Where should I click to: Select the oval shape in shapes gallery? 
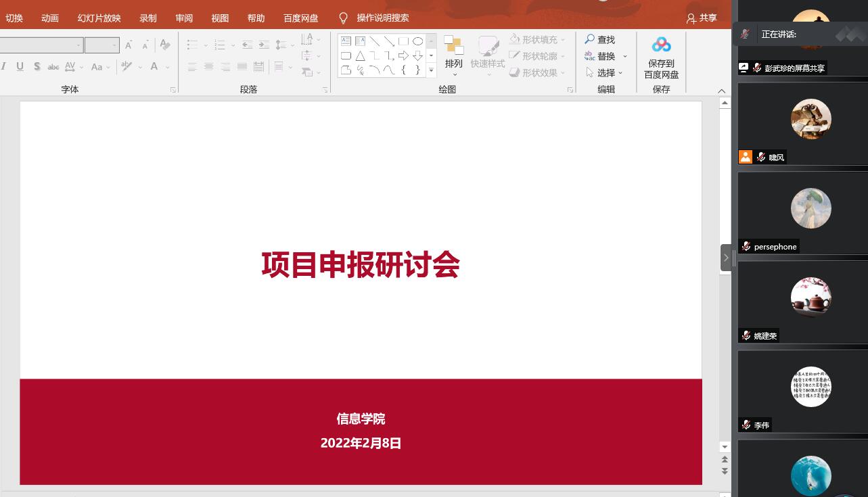tap(418, 41)
